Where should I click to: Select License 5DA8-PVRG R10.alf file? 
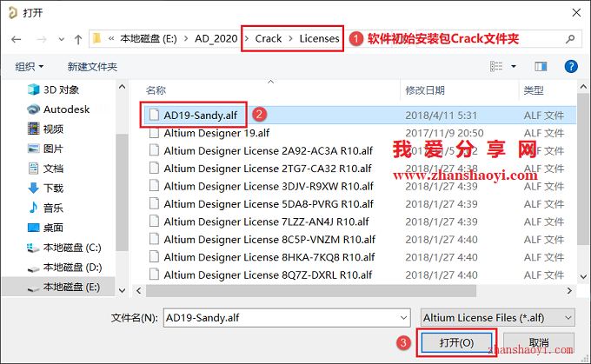(x=269, y=204)
